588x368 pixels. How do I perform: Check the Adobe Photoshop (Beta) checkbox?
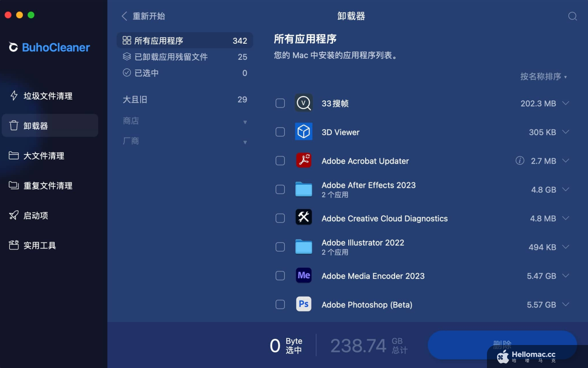tap(280, 305)
